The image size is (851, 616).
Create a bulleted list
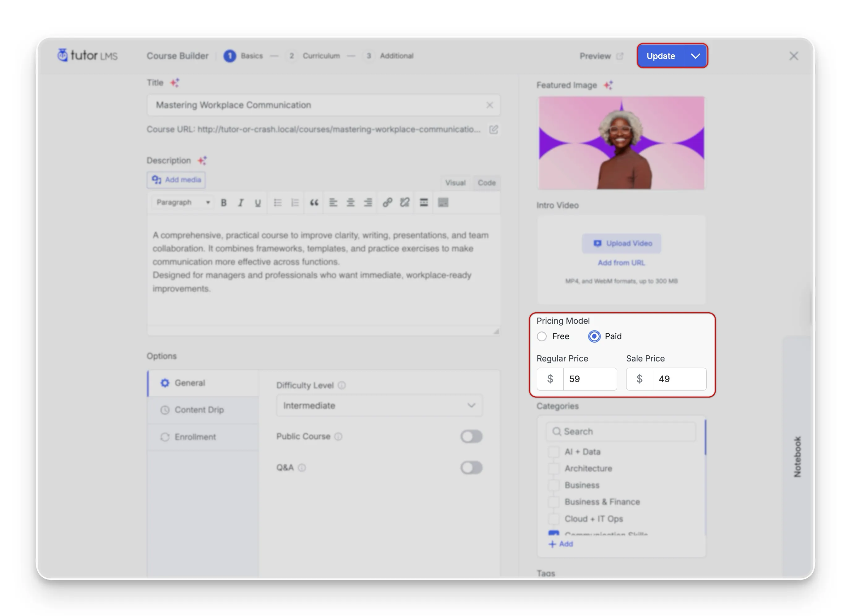click(278, 202)
